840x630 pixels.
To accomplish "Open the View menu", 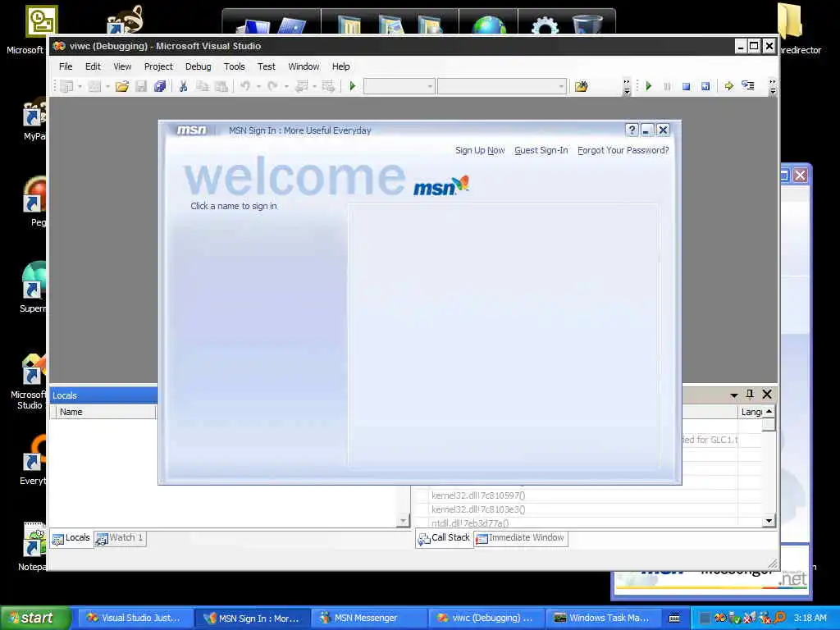I will pyautogui.click(x=122, y=66).
